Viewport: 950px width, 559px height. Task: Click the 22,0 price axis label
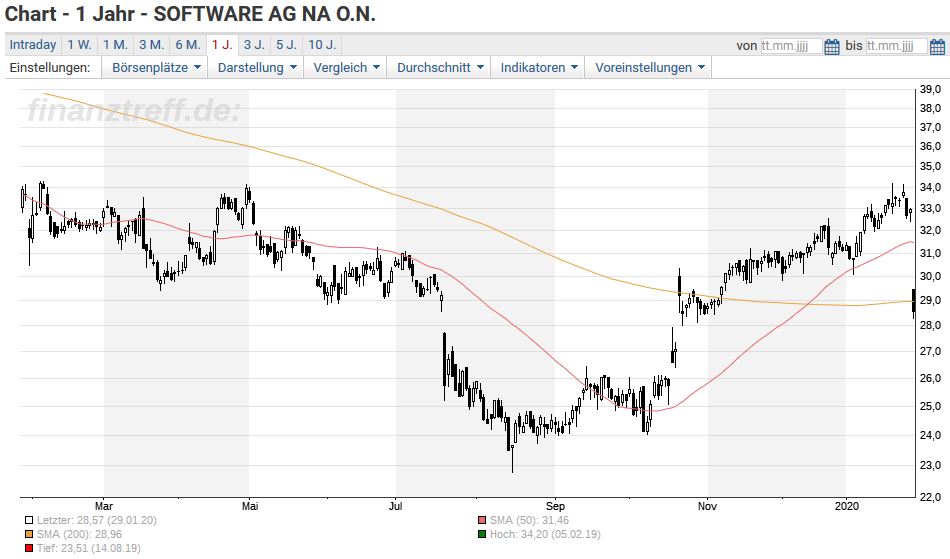(x=930, y=497)
